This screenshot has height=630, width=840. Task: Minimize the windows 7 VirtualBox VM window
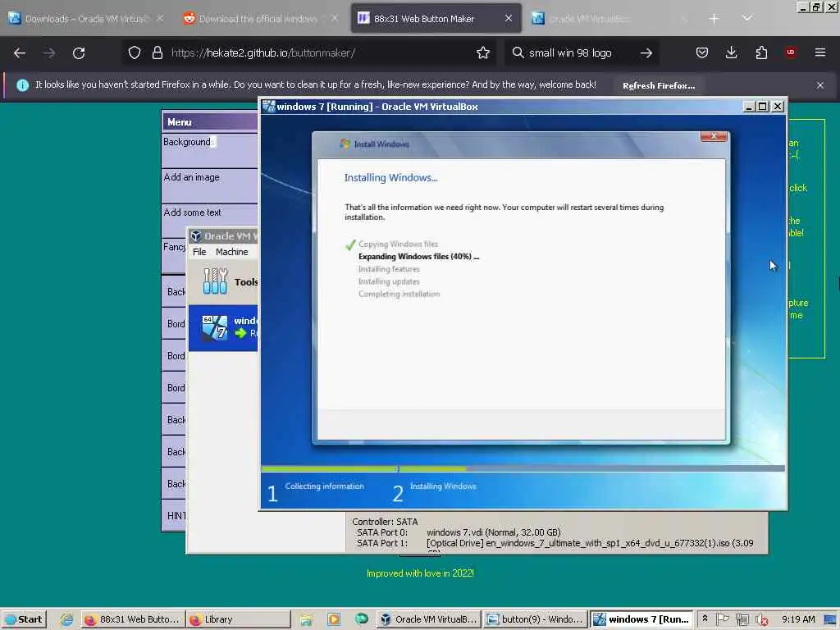point(749,107)
